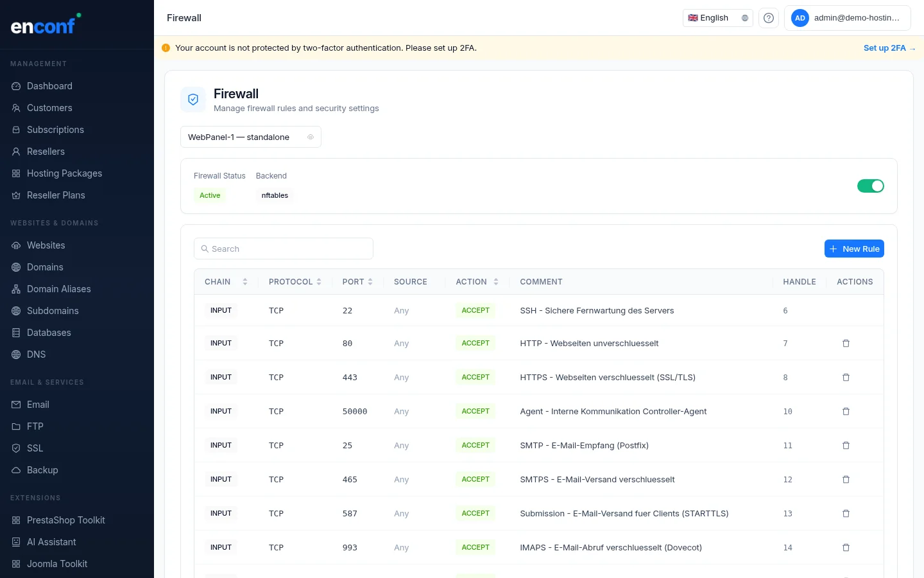This screenshot has width=924, height=578.
Task: Delete the HTTPS port 443 rule
Action: (x=846, y=378)
